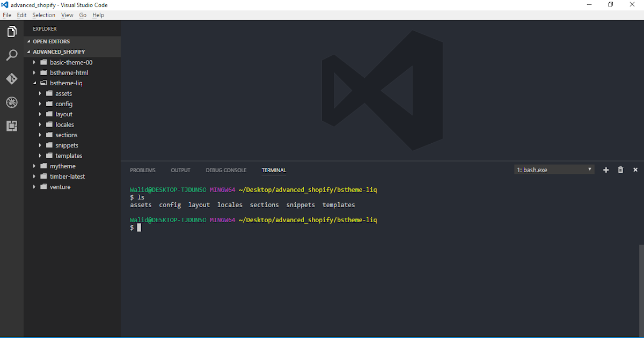Screen dimensions: 644x338
Task: Click the Visual Studio Code title bar logo
Action: (x=5, y=5)
